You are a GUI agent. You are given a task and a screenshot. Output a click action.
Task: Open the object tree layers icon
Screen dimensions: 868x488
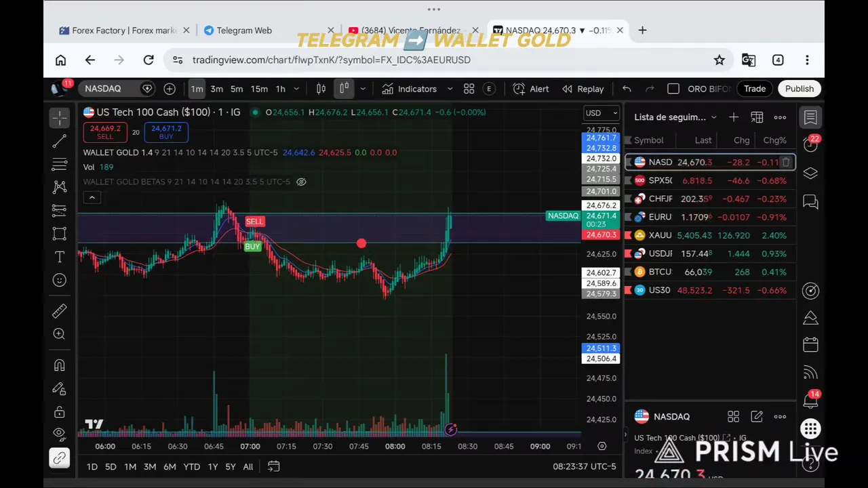coord(810,174)
